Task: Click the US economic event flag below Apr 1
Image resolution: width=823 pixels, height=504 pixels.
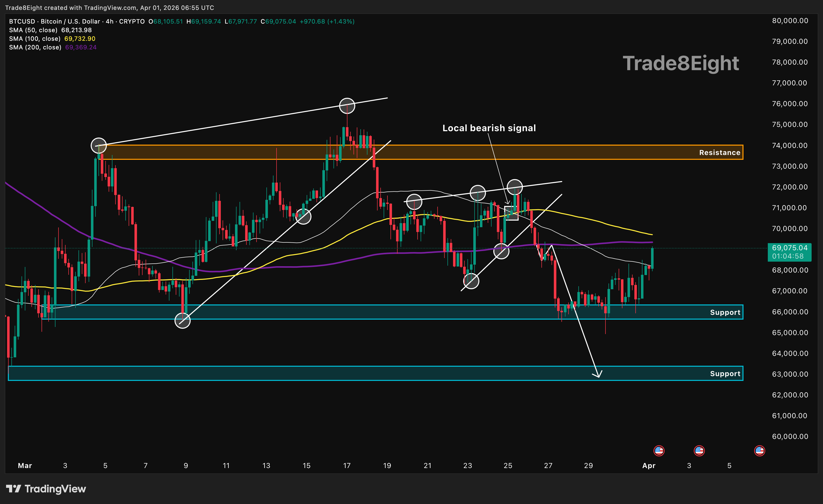Action: coord(659,451)
